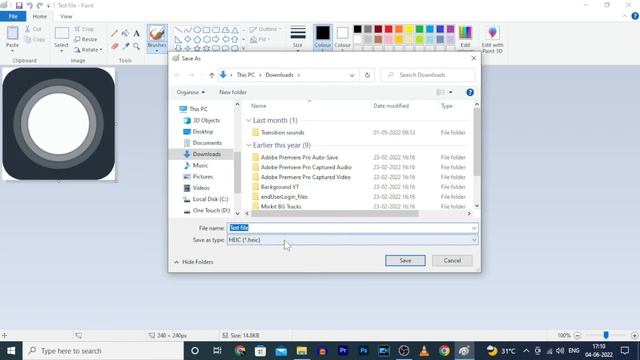Pick the yellow colour swatch
The height and width of the screenshot is (360, 640).
point(409,29)
